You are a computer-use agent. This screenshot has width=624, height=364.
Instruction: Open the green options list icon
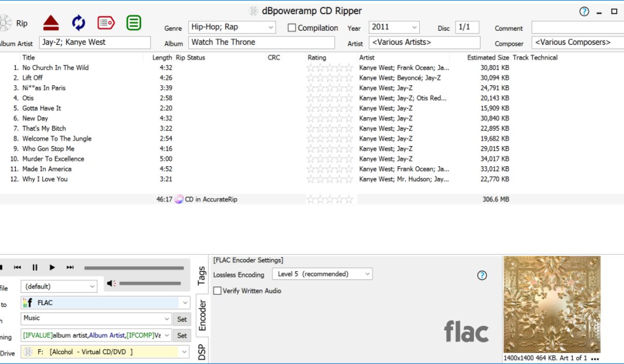(134, 23)
